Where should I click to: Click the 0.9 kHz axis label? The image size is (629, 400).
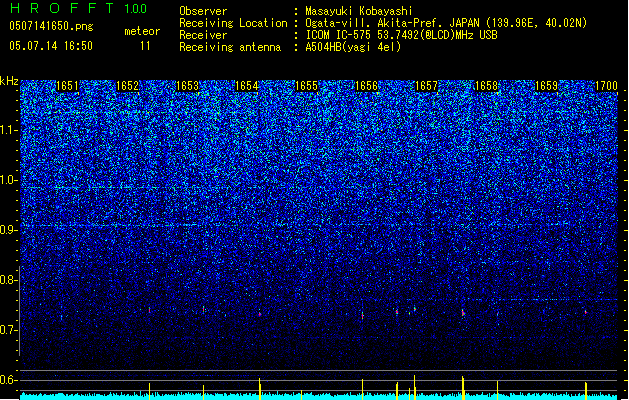point(9,230)
